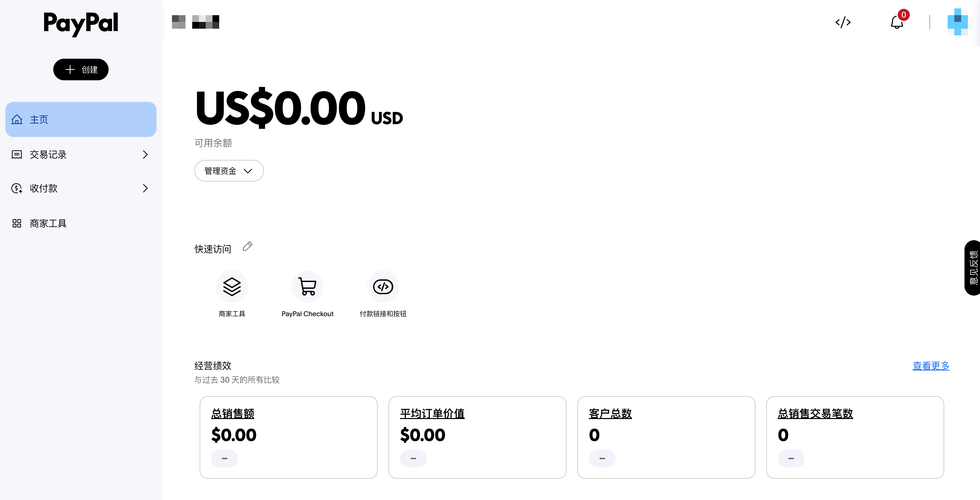The height and width of the screenshot is (500, 980).
Task: Expand the 收付款 sidebar chevron
Action: click(x=145, y=188)
